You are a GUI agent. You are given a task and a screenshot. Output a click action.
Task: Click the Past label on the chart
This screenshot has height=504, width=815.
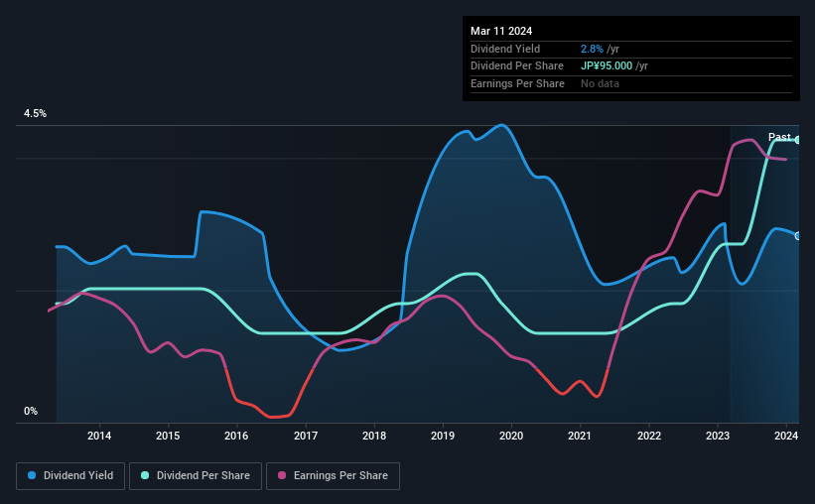779,137
